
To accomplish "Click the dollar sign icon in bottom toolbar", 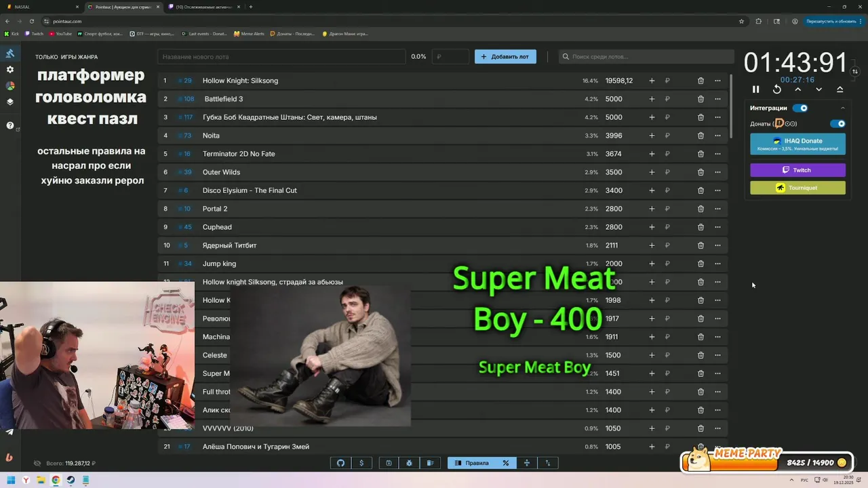I will click(x=361, y=463).
